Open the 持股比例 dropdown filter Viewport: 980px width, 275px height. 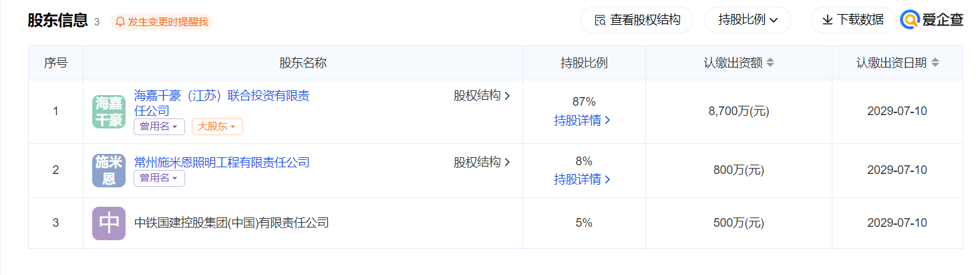(x=748, y=20)
